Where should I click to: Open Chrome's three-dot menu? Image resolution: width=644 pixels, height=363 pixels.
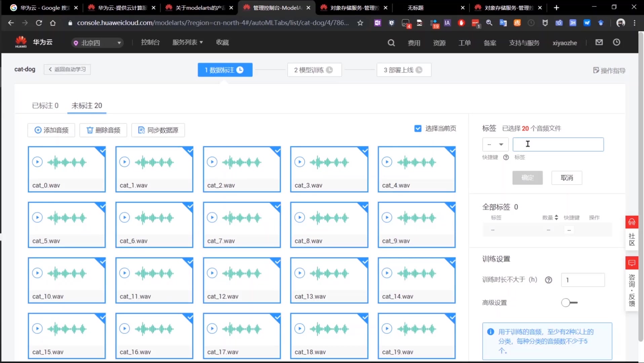[x=635, y=23]
